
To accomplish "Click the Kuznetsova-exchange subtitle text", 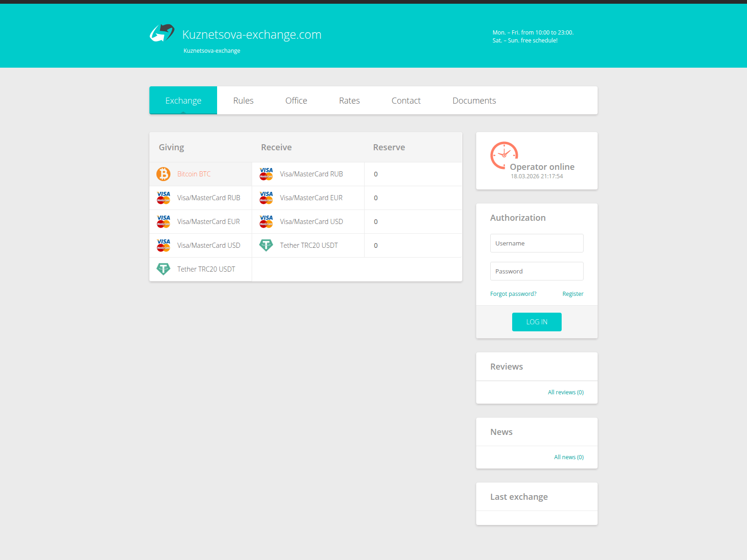I will point(212,51).
